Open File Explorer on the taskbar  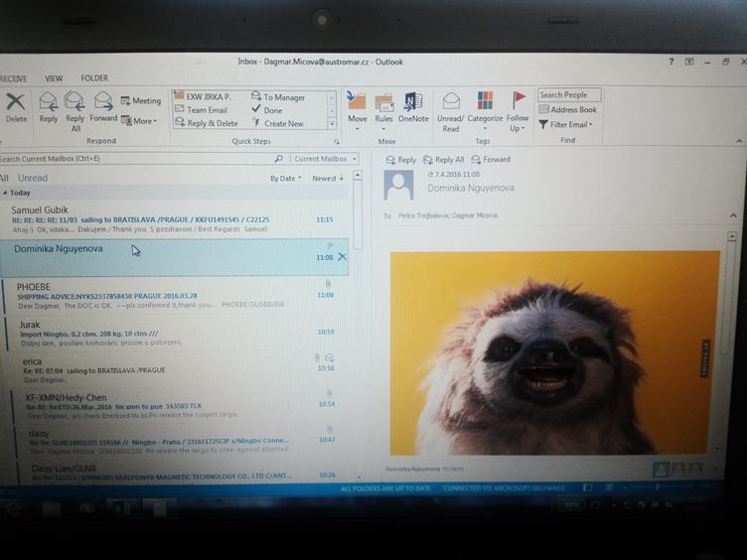tap(51, 509)
